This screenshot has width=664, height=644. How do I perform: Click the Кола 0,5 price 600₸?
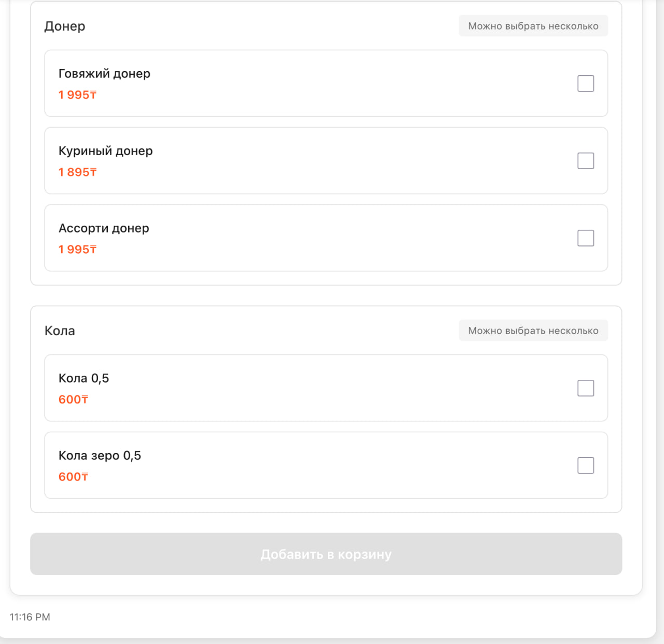pos(73,400)
